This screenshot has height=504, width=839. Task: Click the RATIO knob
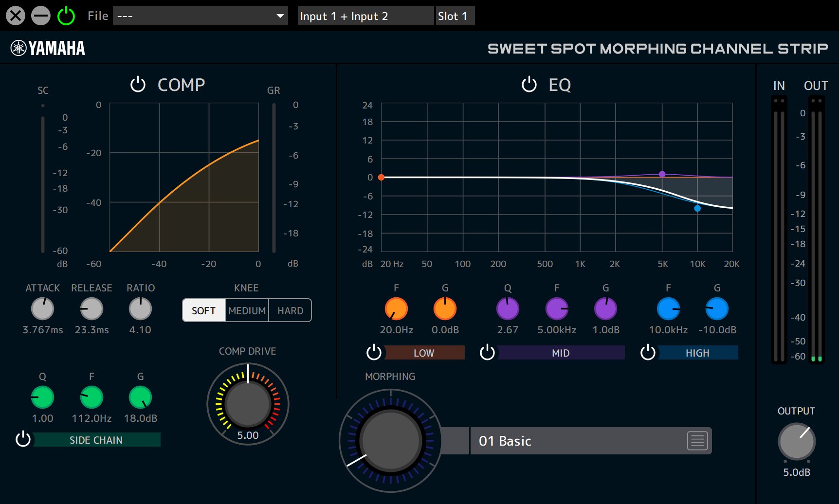(x=140, y=308)
